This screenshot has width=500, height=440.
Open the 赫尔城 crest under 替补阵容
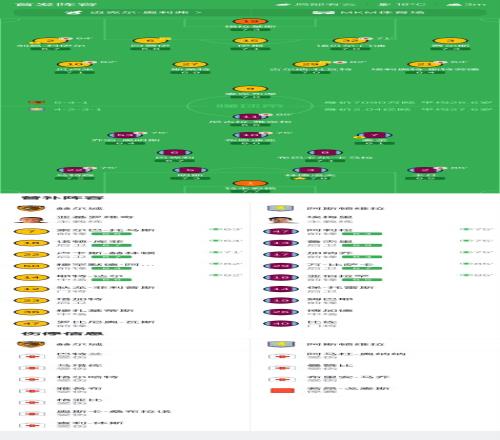click(x=31, y=208)
